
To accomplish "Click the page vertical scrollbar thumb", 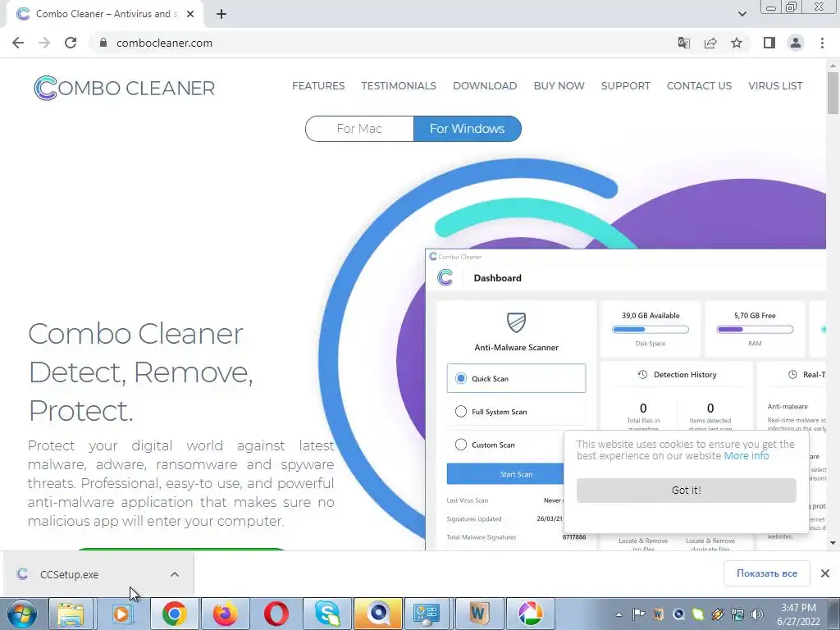I will coord(833,92).
